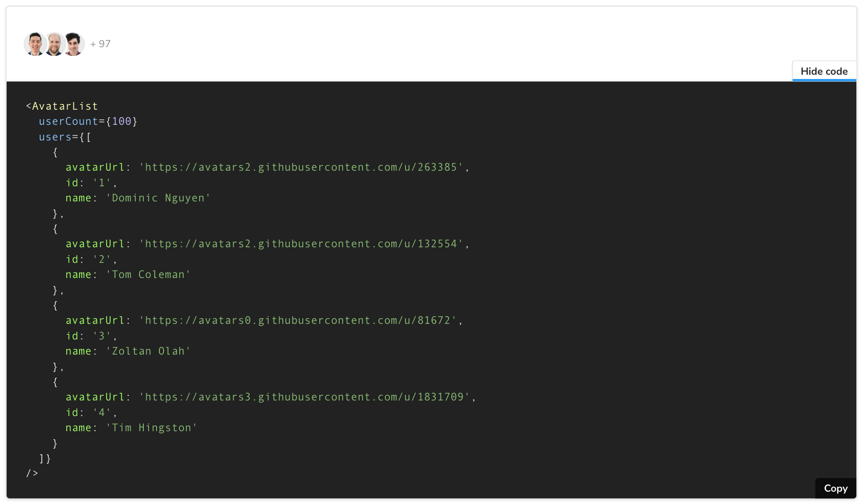The image size is (862, 504).
Task: Select the name 'Zoltan Olah'
Action: (x=148, y=351)
